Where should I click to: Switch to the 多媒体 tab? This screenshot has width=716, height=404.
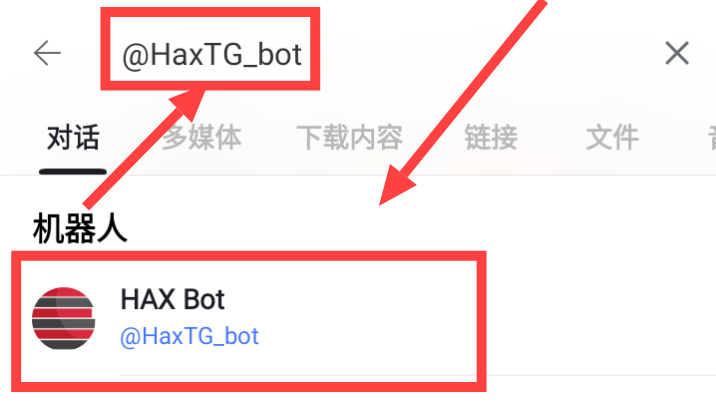click(x=202, y=137)
